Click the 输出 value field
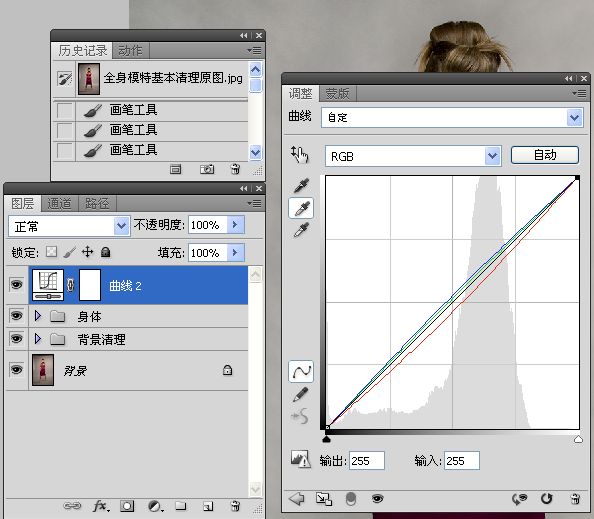 (367, 461)
